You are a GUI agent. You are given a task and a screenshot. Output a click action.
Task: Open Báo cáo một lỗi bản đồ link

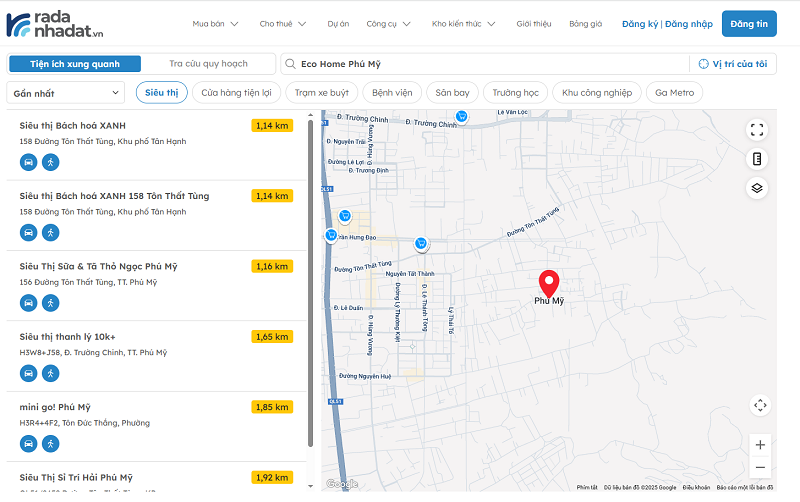pos(745,488)
